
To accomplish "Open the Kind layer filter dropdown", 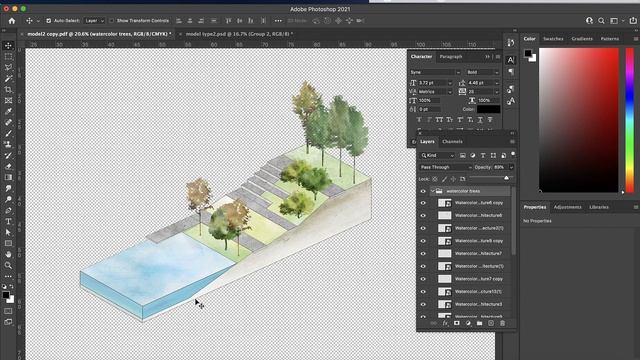I will (x=437, y=156).
